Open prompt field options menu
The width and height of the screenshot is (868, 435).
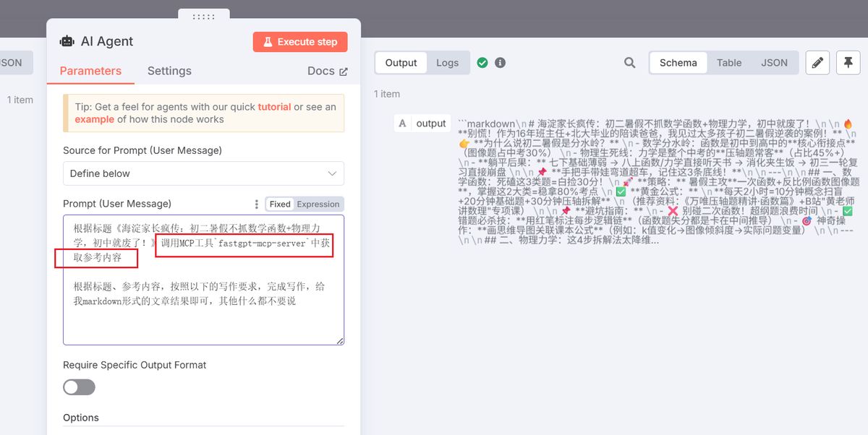[x=256, y=204]
